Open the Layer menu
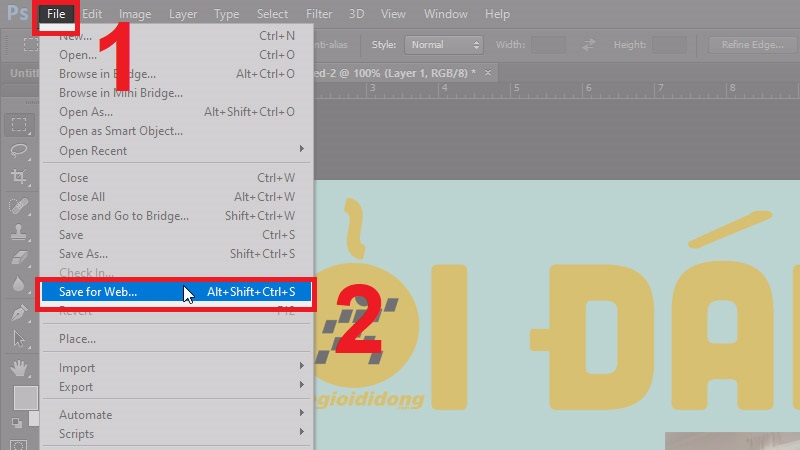Screen dimensions: 800x450 coord(183,14)
